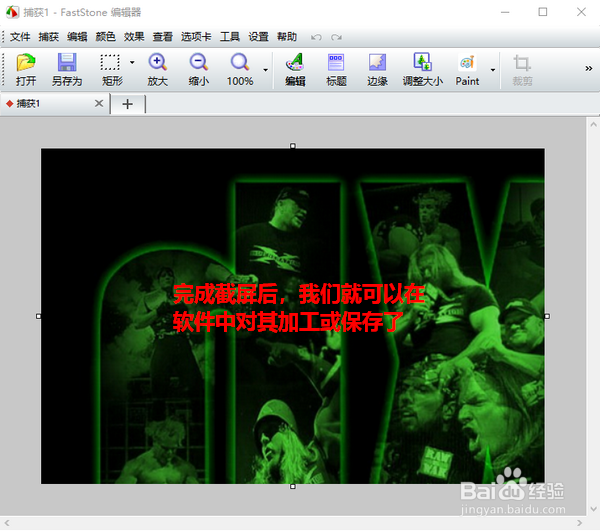Screen dimensions: 600x531
Task: Open the 查看 menu
Action: 163,37
